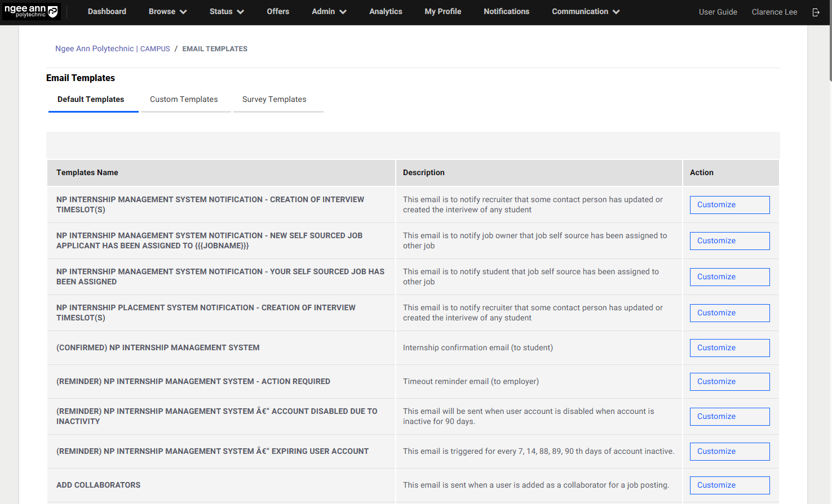The height and width of the screenshot is (504, 832).
Task: Expand the Browse dropdown menu
Action: 167,11
